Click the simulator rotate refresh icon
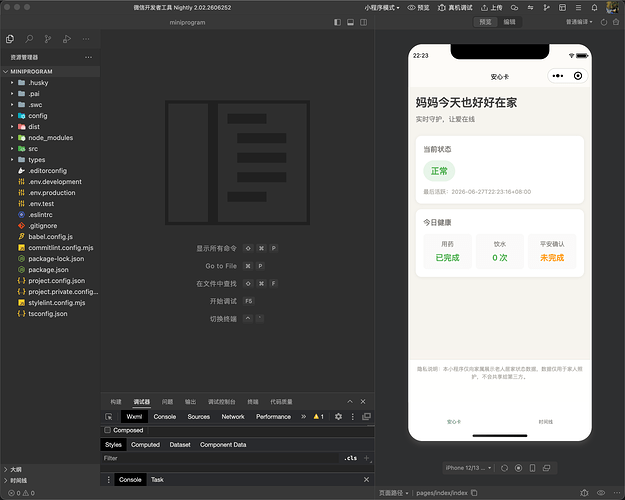Screen dimensions: 625x500 coord(504,468)
